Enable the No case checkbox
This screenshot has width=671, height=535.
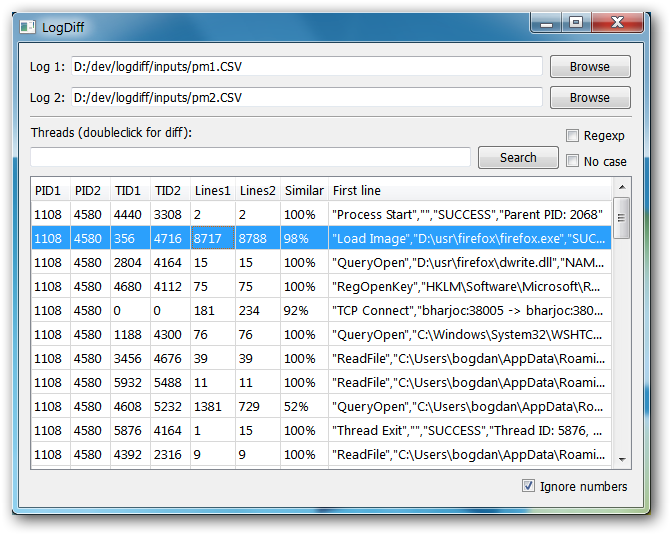[x=572, y=161]
